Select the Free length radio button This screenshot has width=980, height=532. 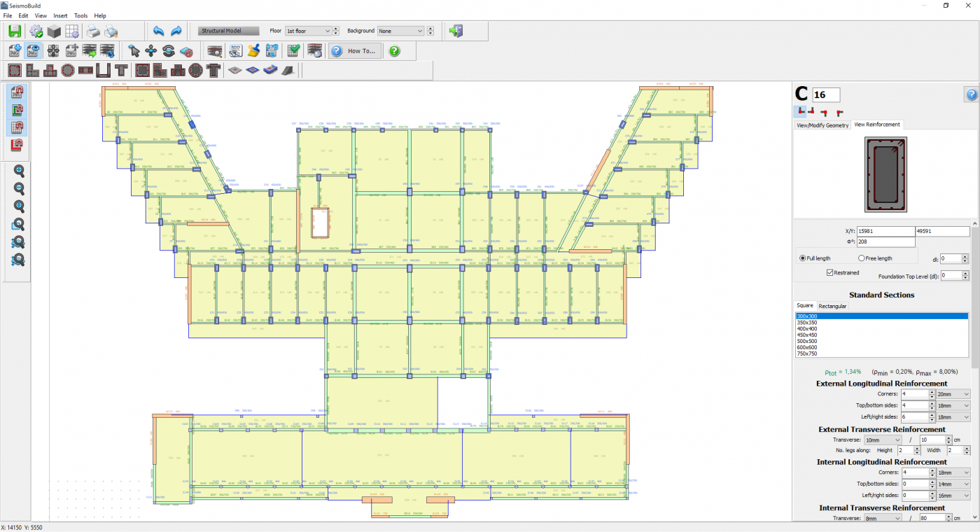click(x=862, y=258)
